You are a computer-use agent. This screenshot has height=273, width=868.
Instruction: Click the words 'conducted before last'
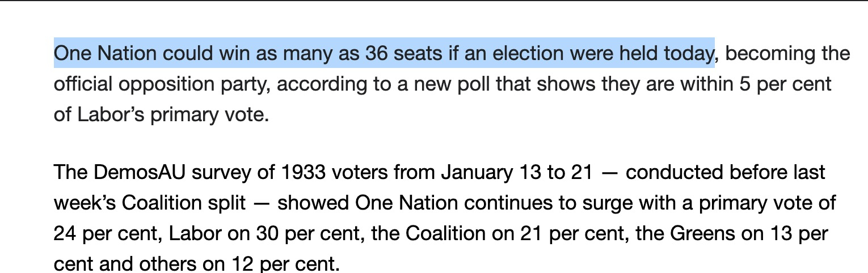[x=725, y=172]
